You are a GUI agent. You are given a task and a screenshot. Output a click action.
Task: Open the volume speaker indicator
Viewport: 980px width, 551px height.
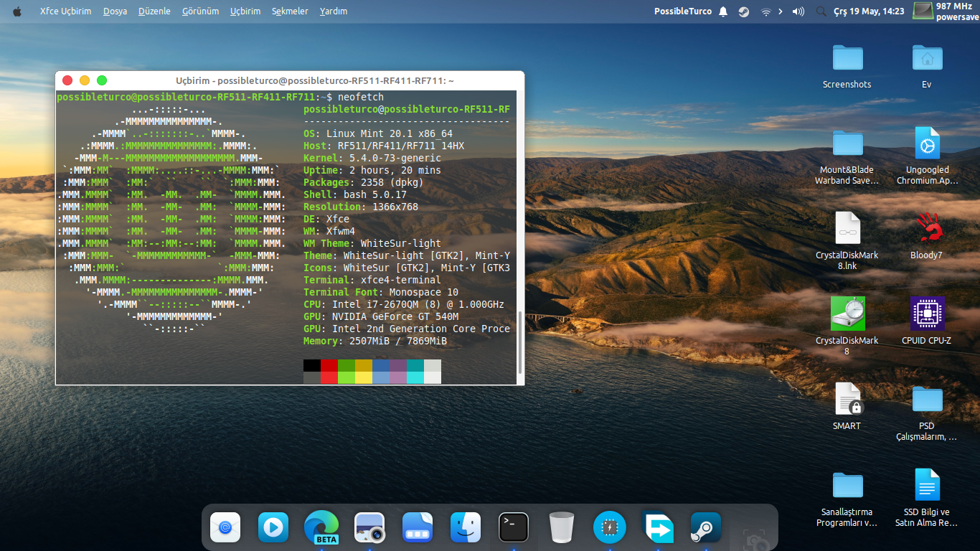coord(798,11)
